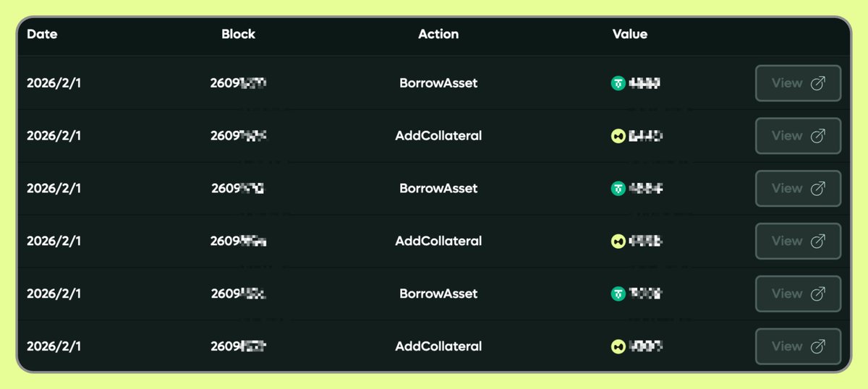Image resolution: width=868 pixels, height=389 pixels.
Task: Click the green token icon in fifth row
Action: pos(618,294)
